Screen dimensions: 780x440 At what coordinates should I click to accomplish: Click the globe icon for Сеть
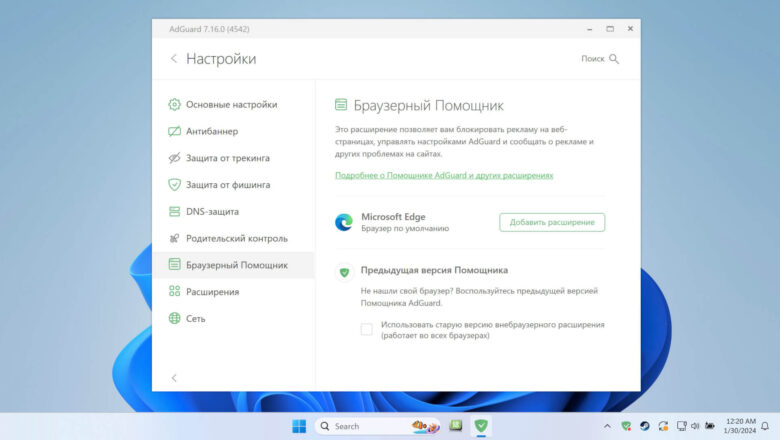(x=174, y=318)
